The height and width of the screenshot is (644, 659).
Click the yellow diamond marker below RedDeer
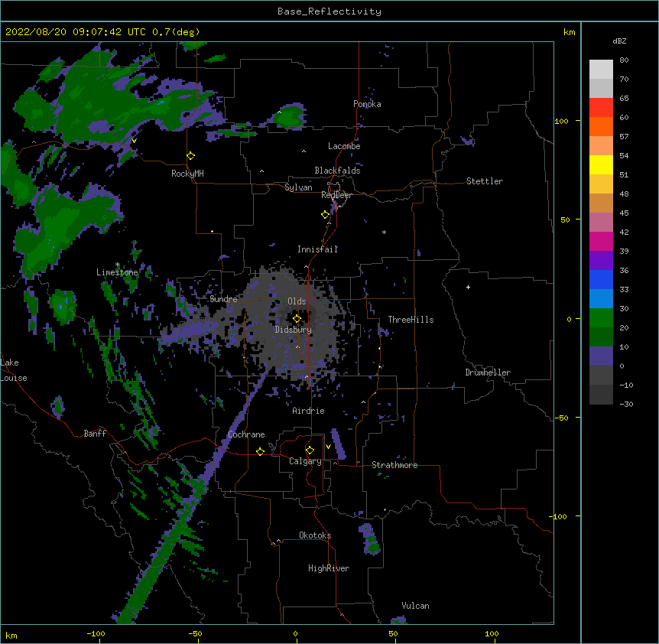(x=326, y=215)
